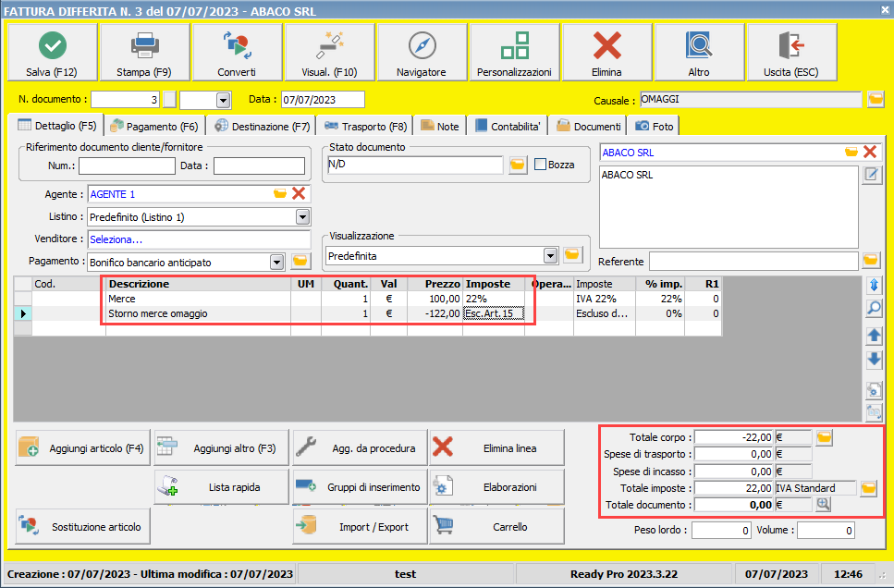Remove the agent AGENTE 1 with the red X
This screenshot has height=588, width=894.
coord(299,194)
